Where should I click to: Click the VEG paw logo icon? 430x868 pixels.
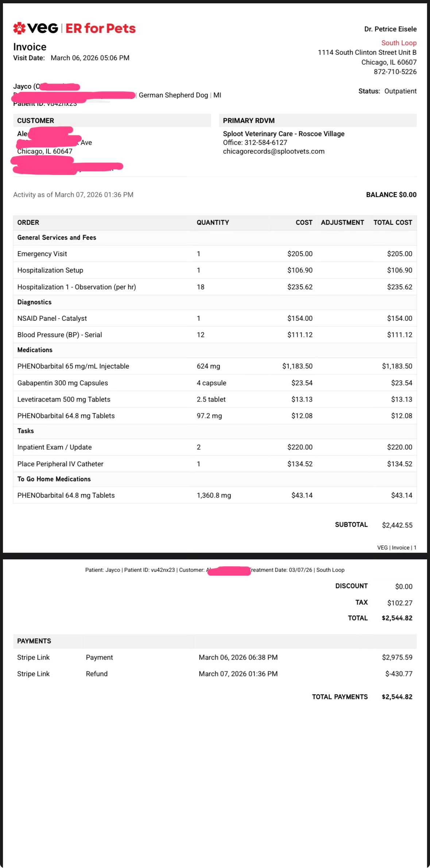(19, 28)
